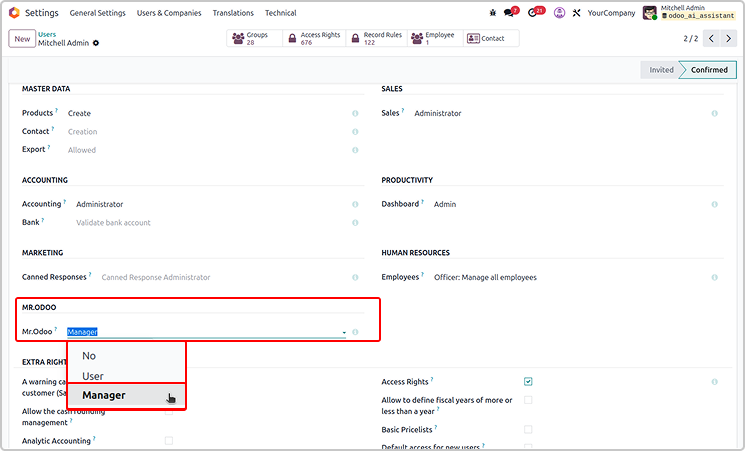This screenshot has height=451, width=745.
Task: Open the Access Rights smart button
Action: coord(314,38)
